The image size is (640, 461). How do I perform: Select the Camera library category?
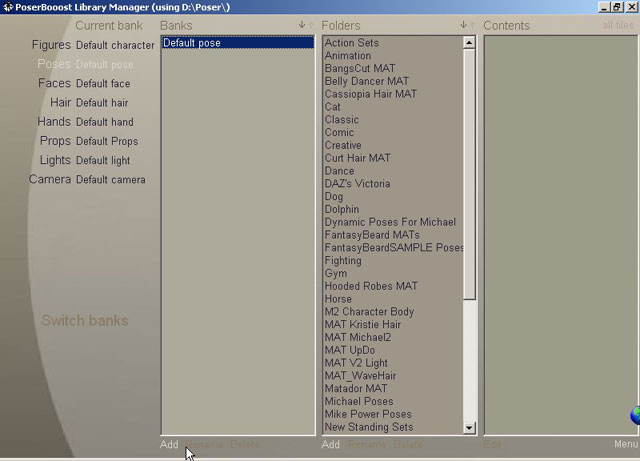tap(50, 179)
